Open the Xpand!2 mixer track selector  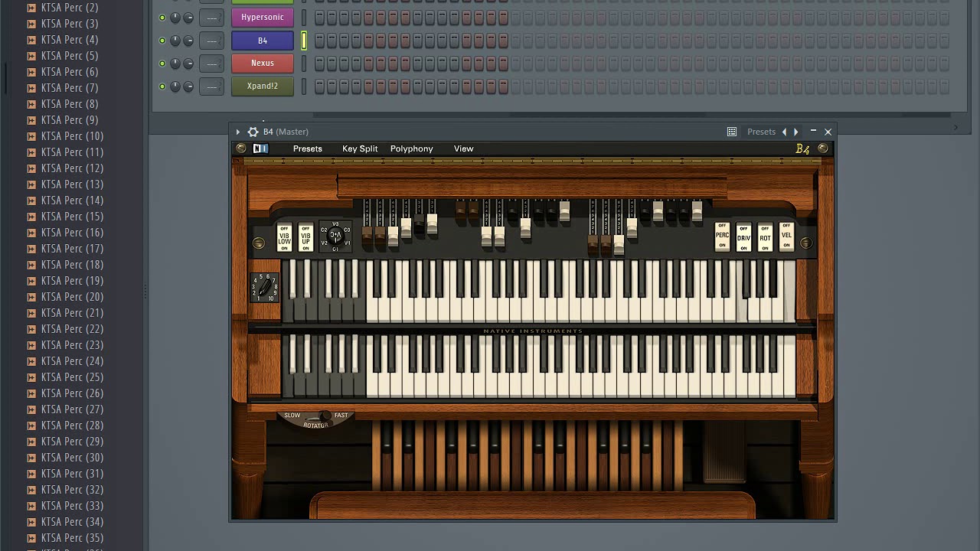[x=211, y=86]
